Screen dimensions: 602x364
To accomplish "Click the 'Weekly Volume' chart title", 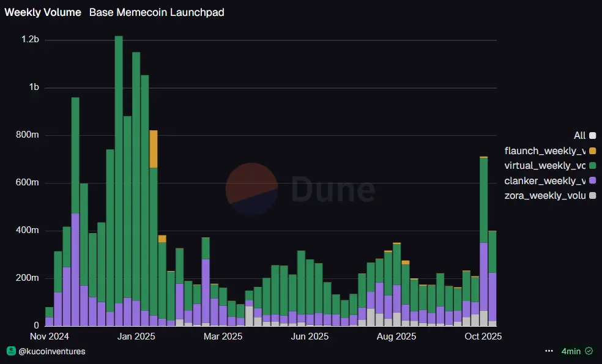I will (x=43, y=12).
